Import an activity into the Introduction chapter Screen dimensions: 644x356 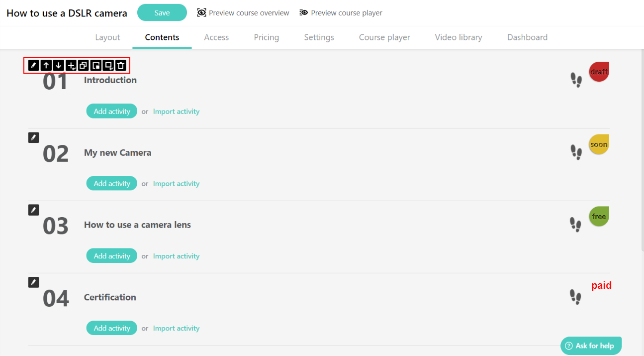176,111
